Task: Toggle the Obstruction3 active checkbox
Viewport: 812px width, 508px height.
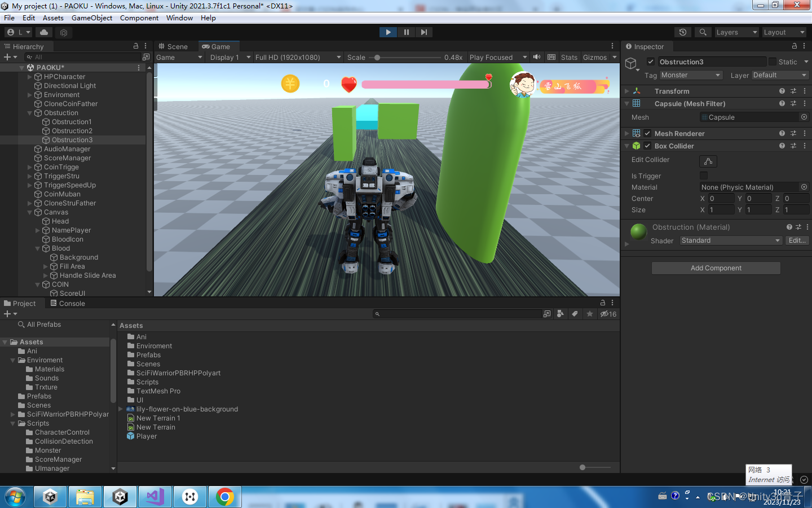Action: 651,62
